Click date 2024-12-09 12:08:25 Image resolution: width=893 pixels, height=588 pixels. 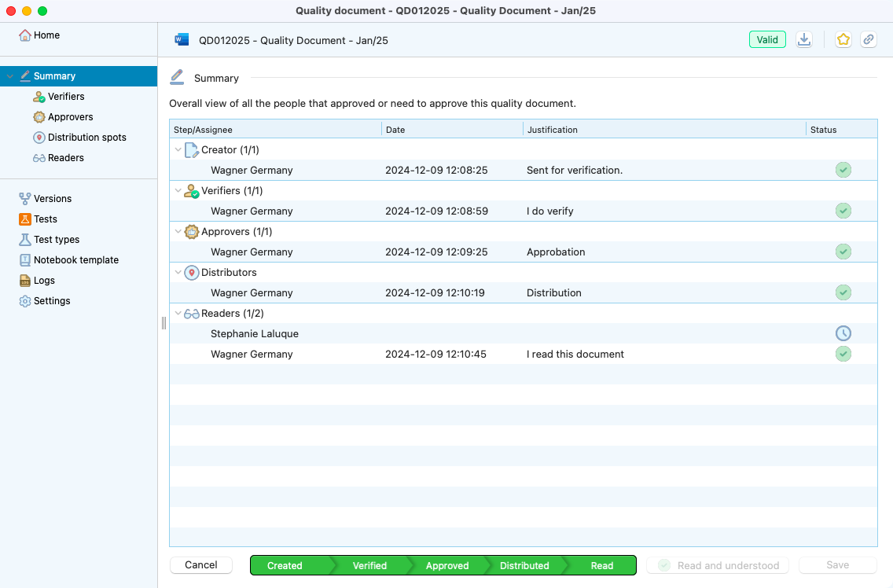(x=436, y=171)
